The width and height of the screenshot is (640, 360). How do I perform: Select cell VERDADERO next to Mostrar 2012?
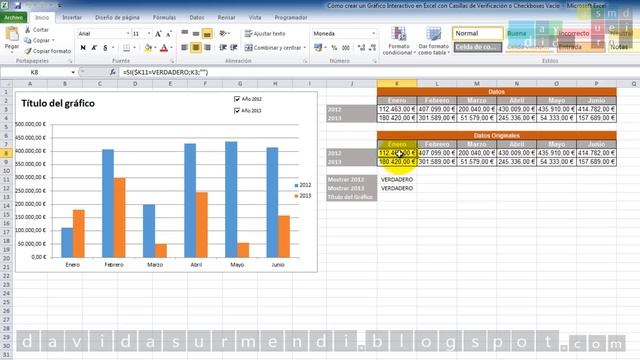[397, 180]
